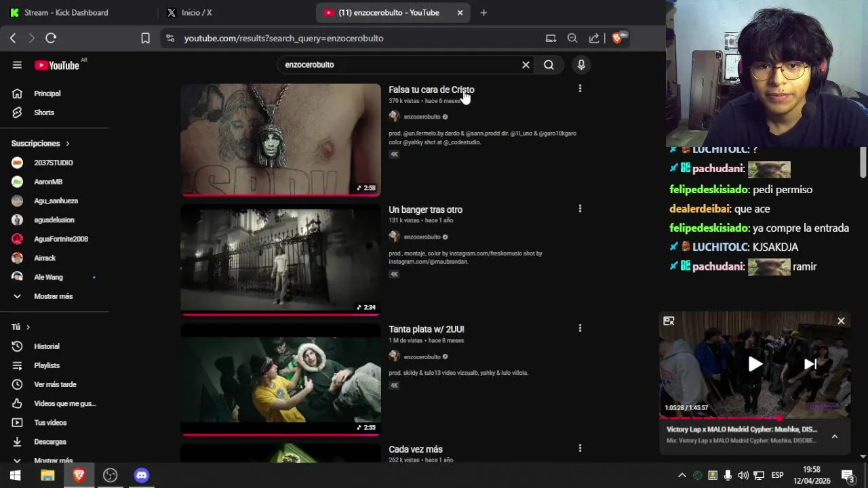
Task: Expand the Tú section arrow
Action: pos(28,327)
